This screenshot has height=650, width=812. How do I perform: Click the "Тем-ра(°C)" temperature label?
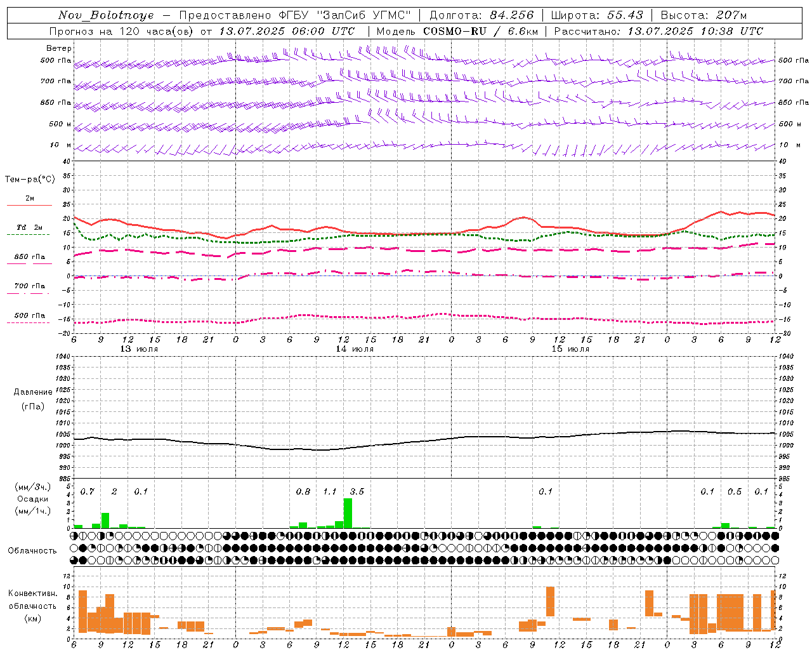click(30, 180)
